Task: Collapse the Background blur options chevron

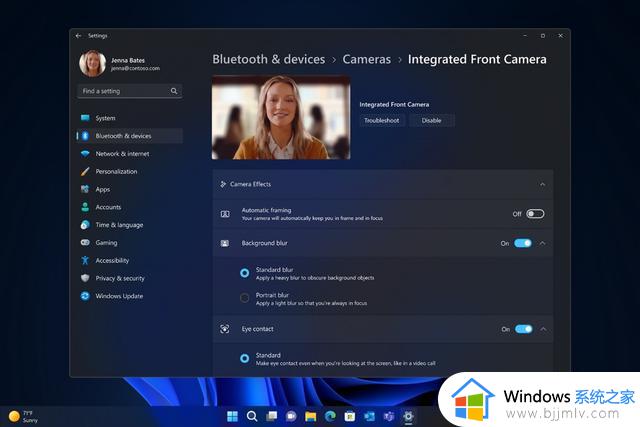Action: coord(542,243)
